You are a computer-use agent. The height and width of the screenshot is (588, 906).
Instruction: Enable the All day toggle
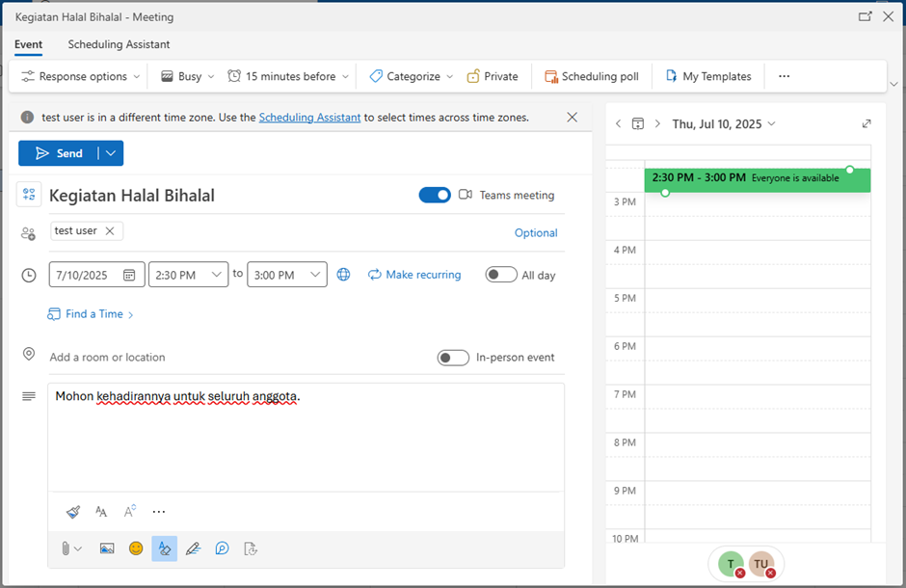coord(501,275)
